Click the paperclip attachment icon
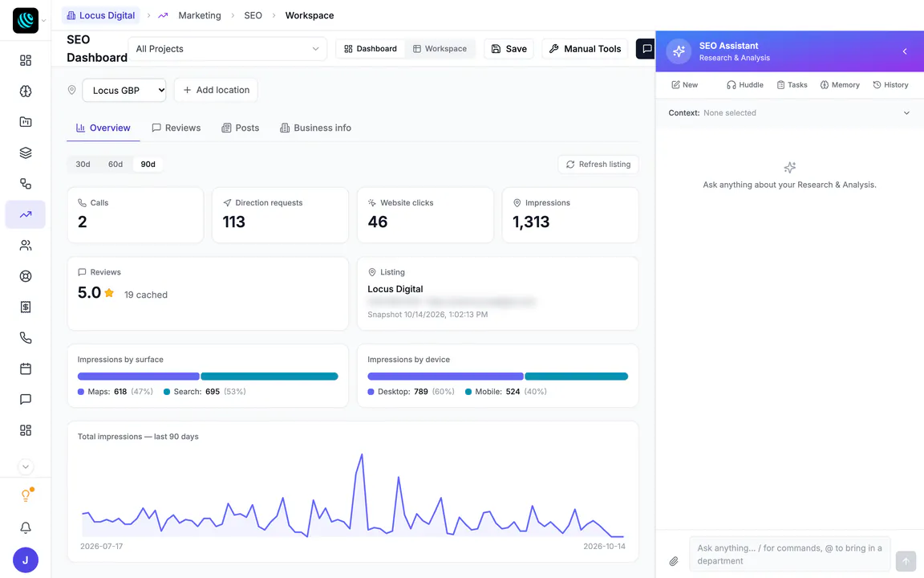The height and width of the screenshot is (578, 924). pyautogui.click(x=674, y=561)
